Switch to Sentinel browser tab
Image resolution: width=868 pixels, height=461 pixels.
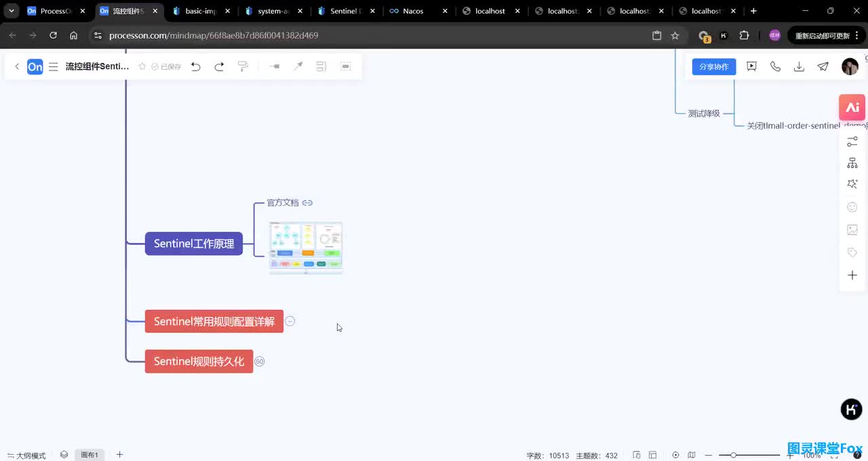pyautogui.click(x=346, y=11)
